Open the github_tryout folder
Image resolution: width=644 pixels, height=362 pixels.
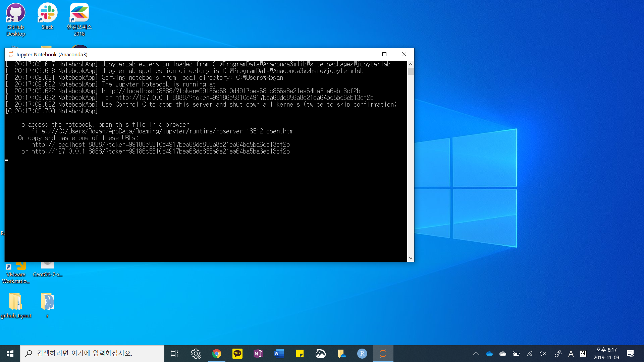(16, 305)
